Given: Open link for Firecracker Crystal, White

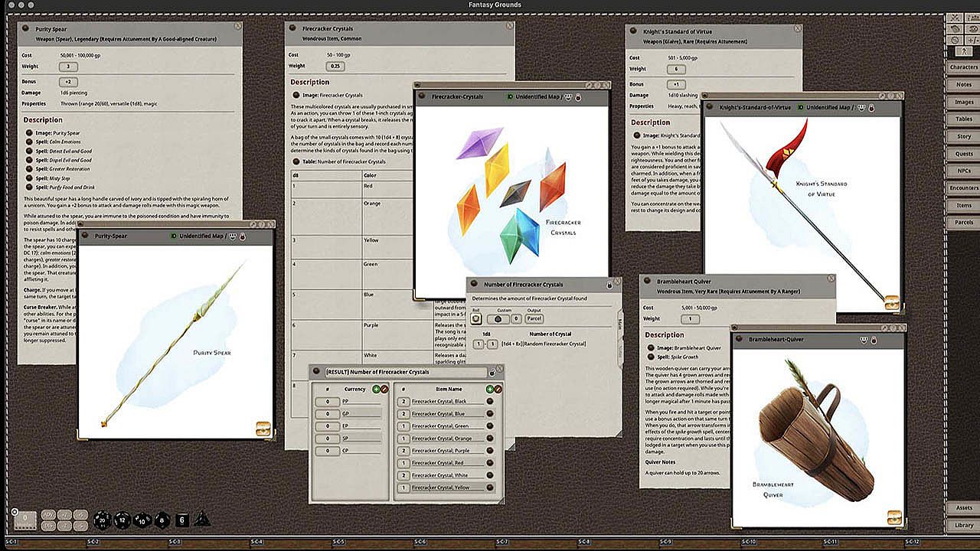Looking at the screenshot, I should (490, 475).
